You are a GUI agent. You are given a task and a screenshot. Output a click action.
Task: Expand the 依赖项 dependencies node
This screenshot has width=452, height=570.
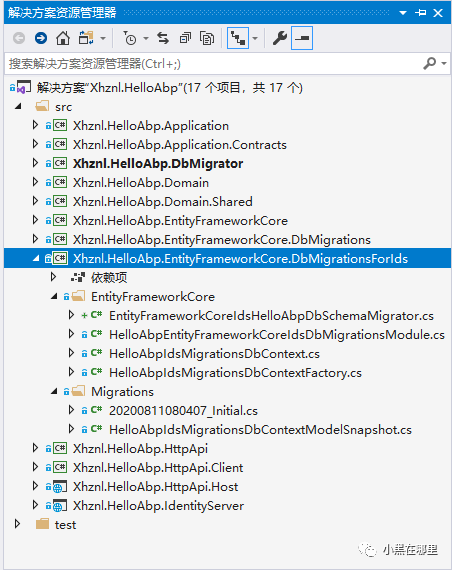(53, 277)
